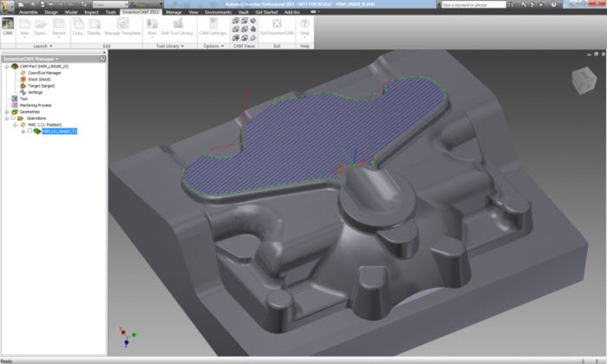The height and width of the screenshot is (364, 607).
Task: Open the Environments ribbon tab
Action: [x=216, y=12]
